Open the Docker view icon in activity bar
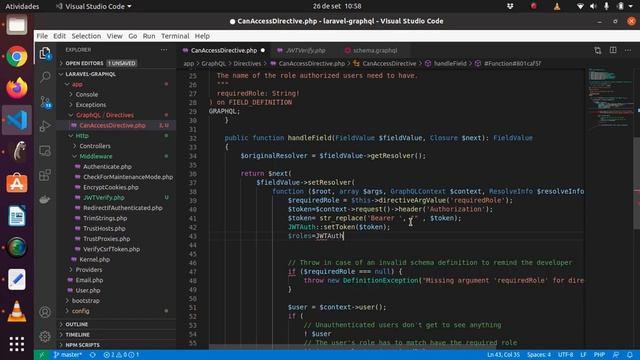This screenshot has height=360, width=640. [x=45, y=200]
